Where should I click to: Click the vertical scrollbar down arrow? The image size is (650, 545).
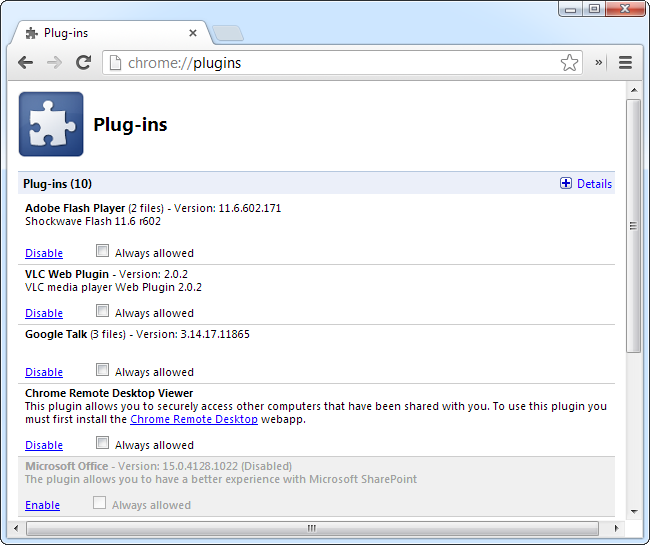click(634, 511)
